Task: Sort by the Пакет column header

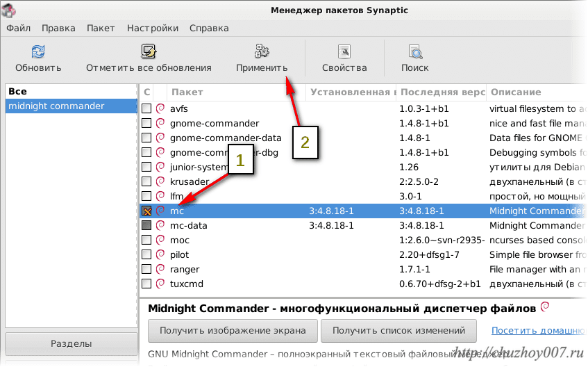Action: point(187,92)
